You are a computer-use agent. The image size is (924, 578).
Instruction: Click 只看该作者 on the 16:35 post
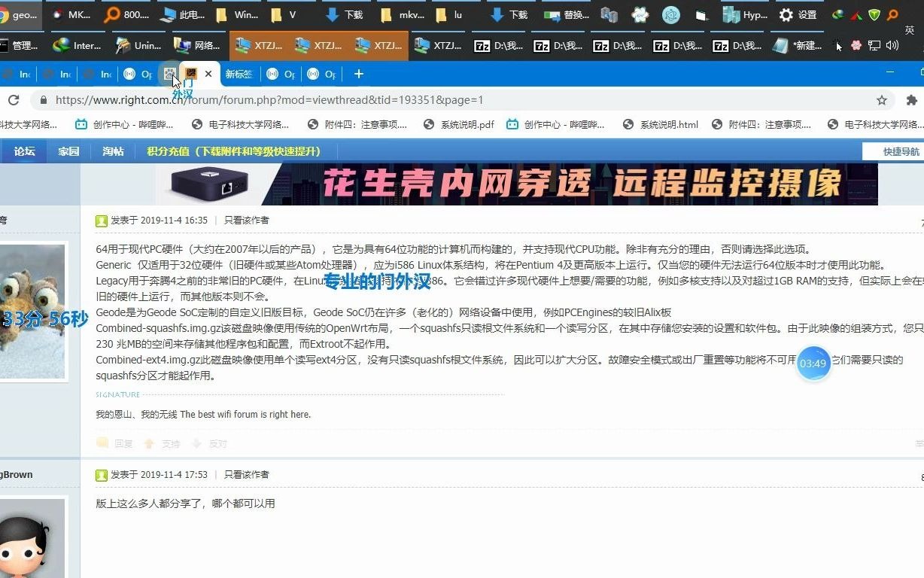coord(246,221)
